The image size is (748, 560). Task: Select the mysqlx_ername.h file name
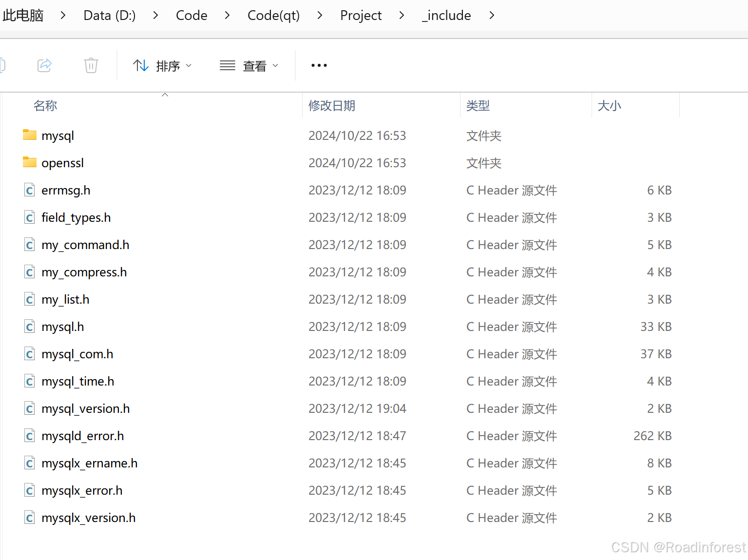tap(90, 463)
